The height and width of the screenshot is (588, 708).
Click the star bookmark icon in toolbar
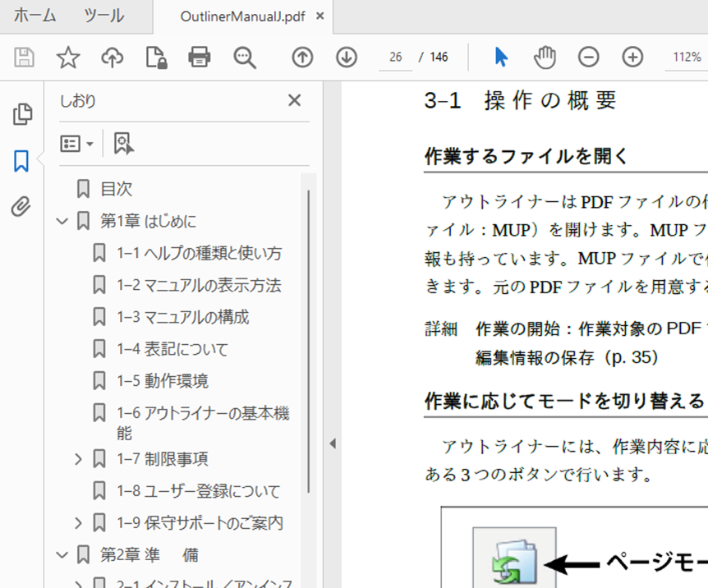(x=67, y=57)
